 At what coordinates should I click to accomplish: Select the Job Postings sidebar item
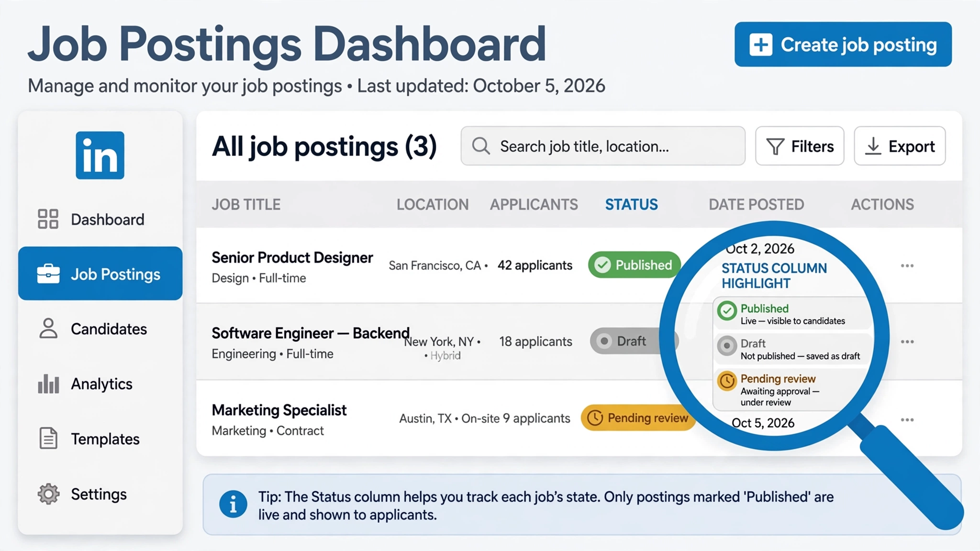100,274
